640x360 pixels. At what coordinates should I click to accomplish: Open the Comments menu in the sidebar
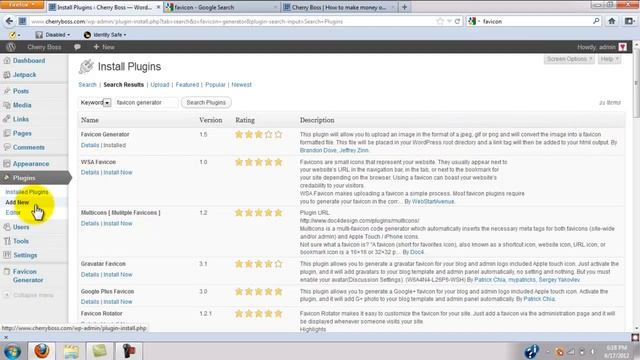[x=28, y=147]
